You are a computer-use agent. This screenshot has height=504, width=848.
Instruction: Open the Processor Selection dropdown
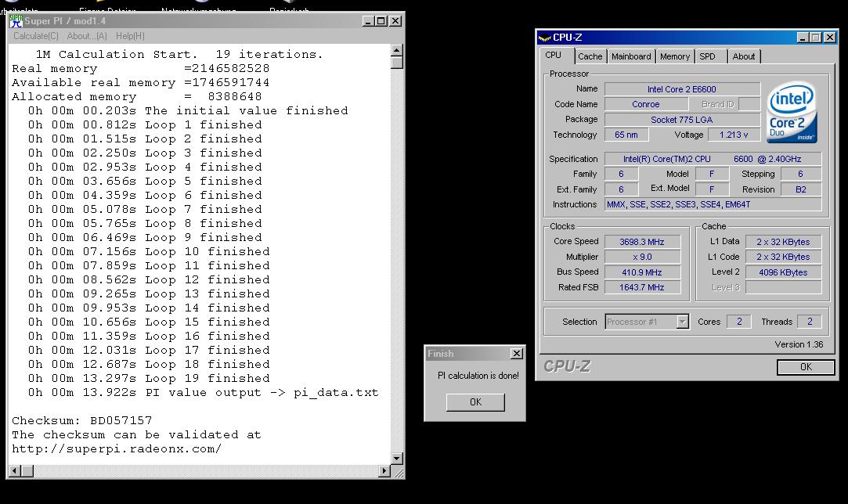pos(682,322)
